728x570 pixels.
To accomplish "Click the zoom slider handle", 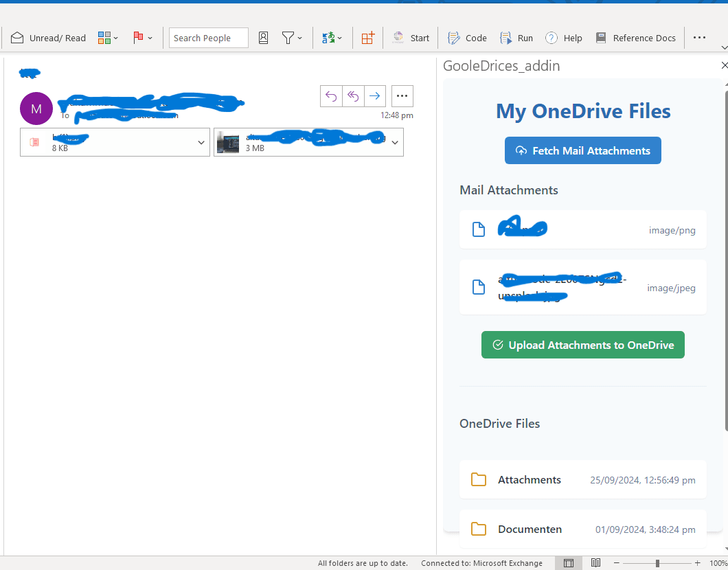I will tap(657, 563).
